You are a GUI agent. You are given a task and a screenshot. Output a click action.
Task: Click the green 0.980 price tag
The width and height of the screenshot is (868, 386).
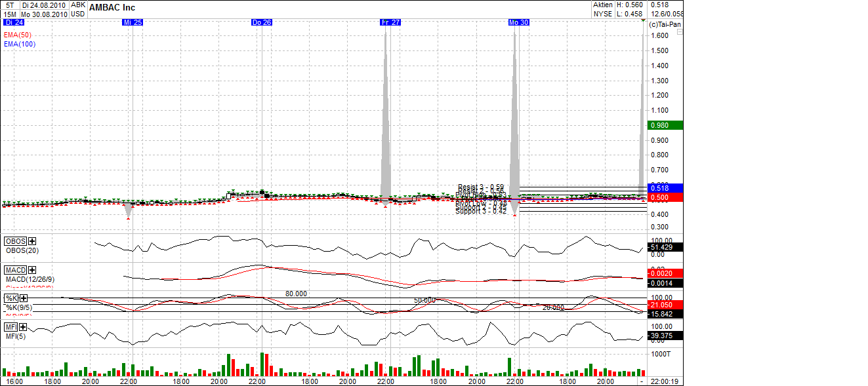(x=665, y=125)
